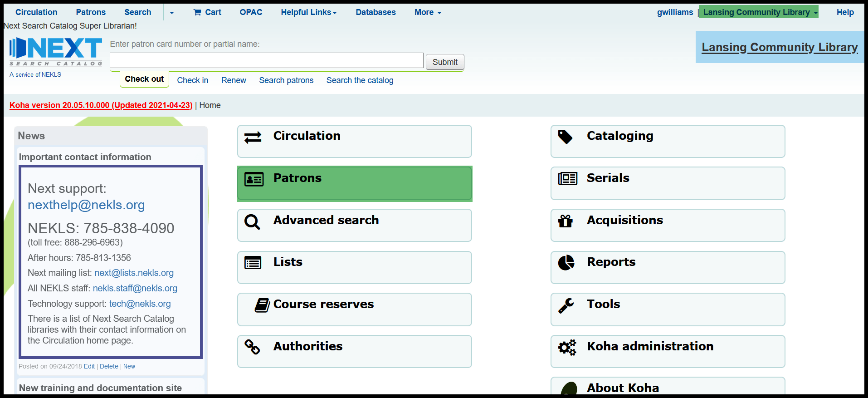Click the next@lists.nekls.org mailing list link

(x=134, y=273)
